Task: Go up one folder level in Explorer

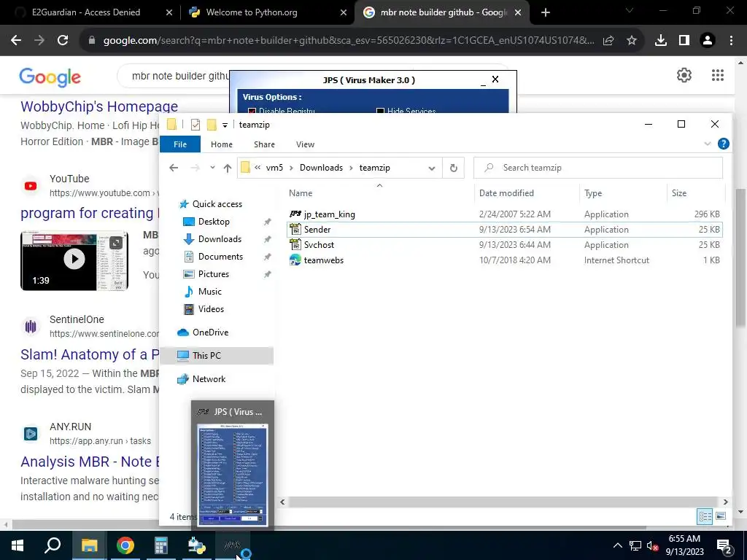Action: pyautogui.click(x=228, y=168)
